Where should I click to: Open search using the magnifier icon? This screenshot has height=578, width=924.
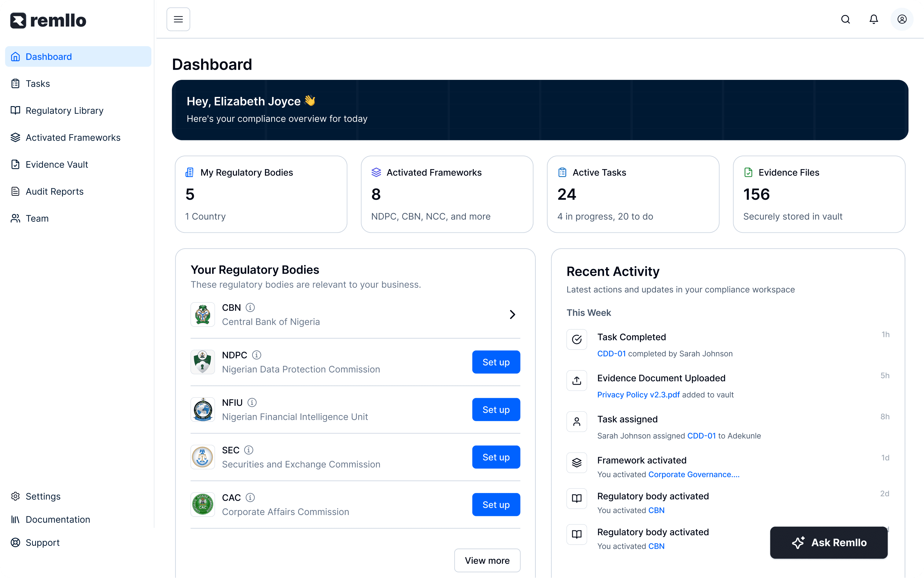(845, 19)
